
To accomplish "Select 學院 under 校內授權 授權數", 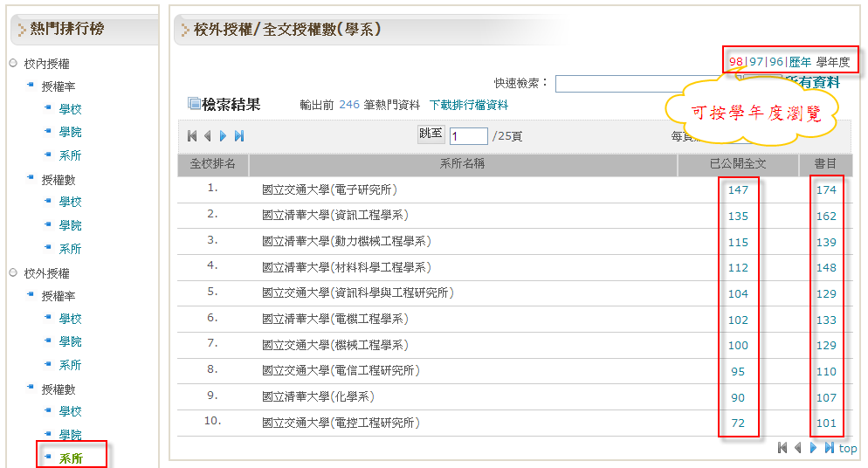I will (70, 225).
